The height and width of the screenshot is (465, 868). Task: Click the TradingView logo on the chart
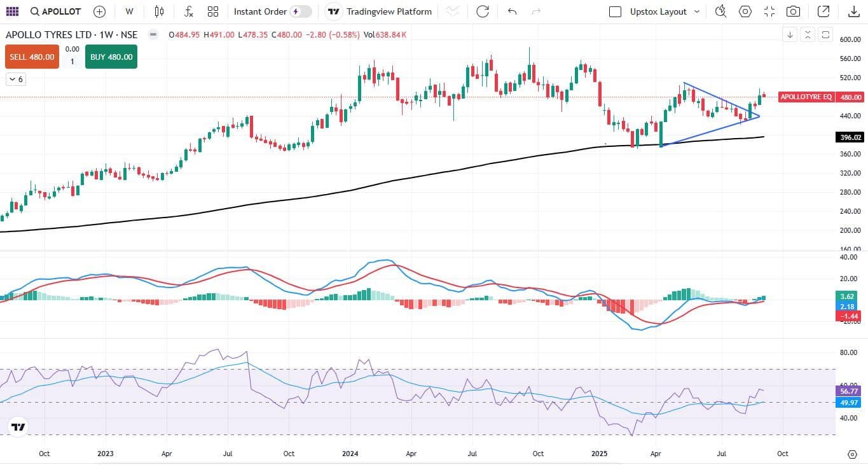pos(18,427)
